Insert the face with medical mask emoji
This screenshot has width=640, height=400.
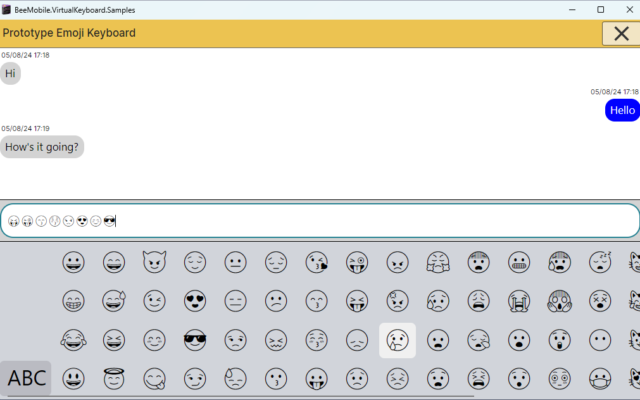click(x=600, y=378)
